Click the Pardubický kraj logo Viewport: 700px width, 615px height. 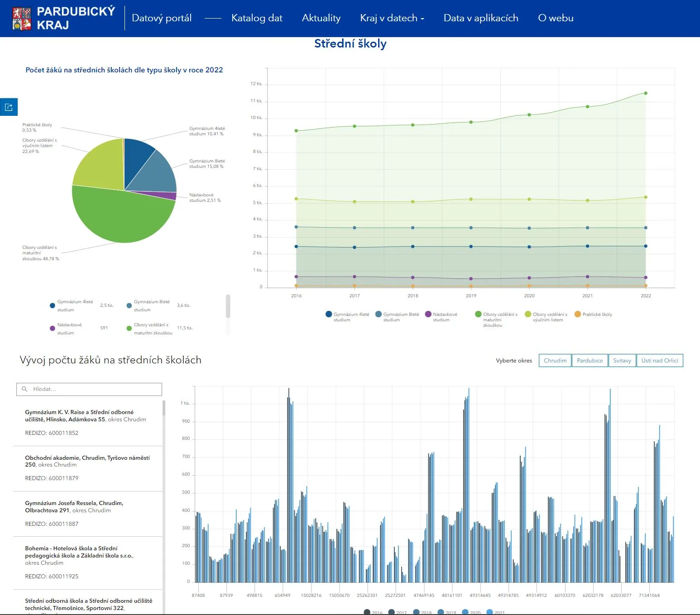click(x=64, y=18)
